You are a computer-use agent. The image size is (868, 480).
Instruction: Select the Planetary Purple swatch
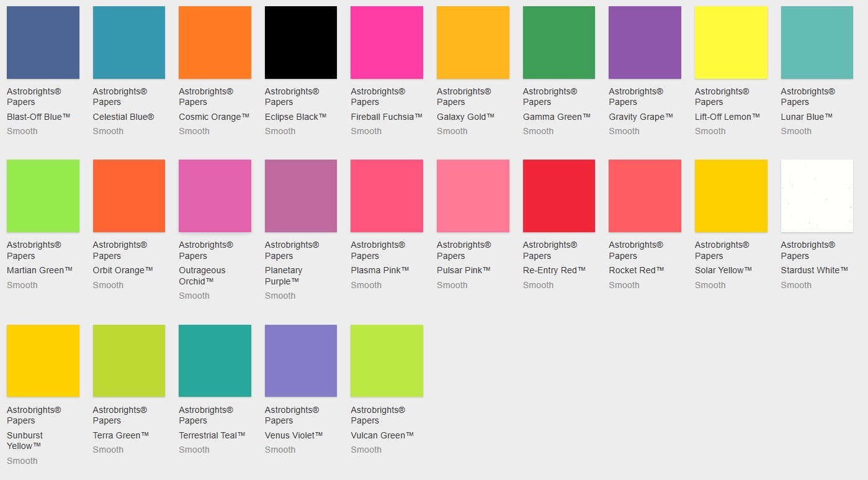[301, 196]
